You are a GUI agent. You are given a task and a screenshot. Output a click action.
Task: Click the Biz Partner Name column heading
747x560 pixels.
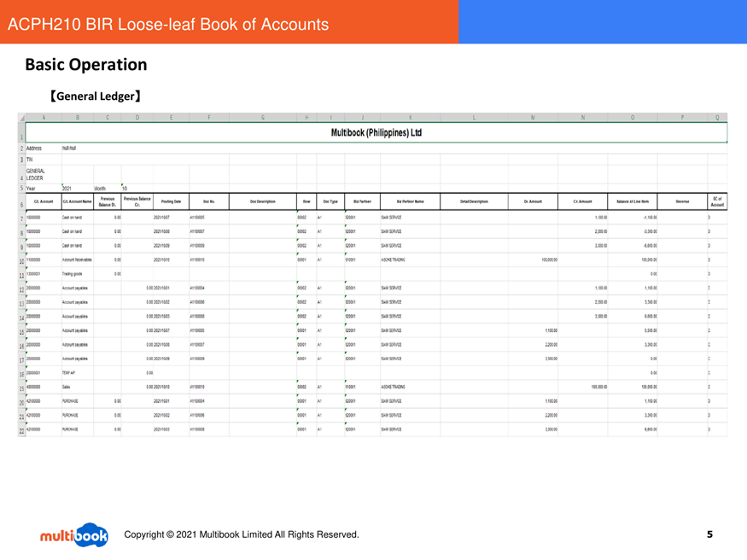pos(410,202)
